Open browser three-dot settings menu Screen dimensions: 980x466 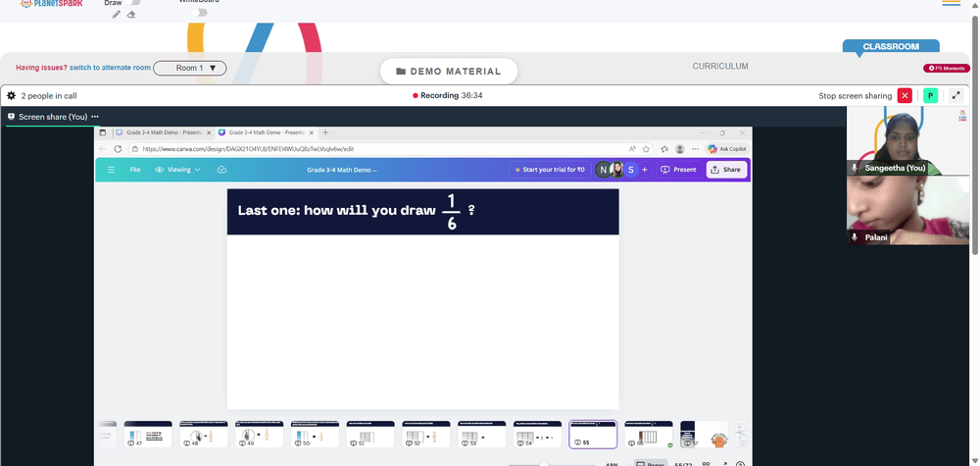coord(695,149)
